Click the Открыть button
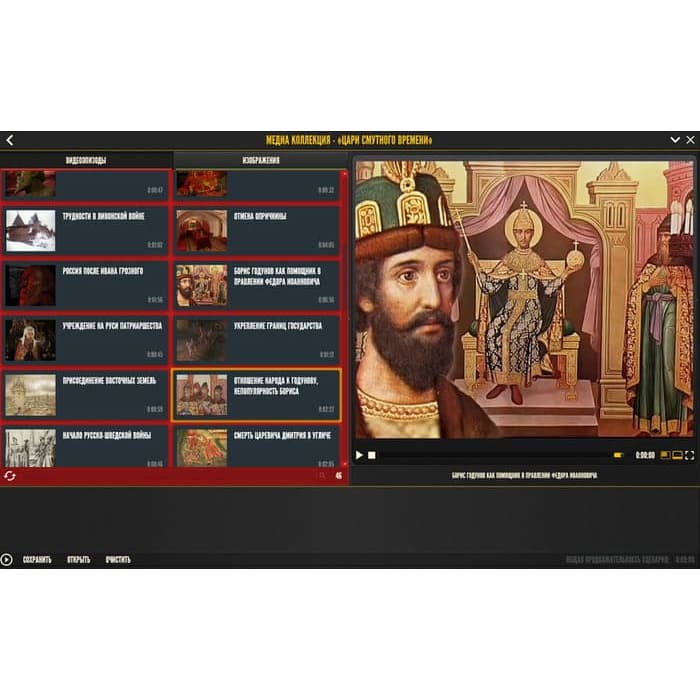 pyautogui.click(x=79, y=559)
